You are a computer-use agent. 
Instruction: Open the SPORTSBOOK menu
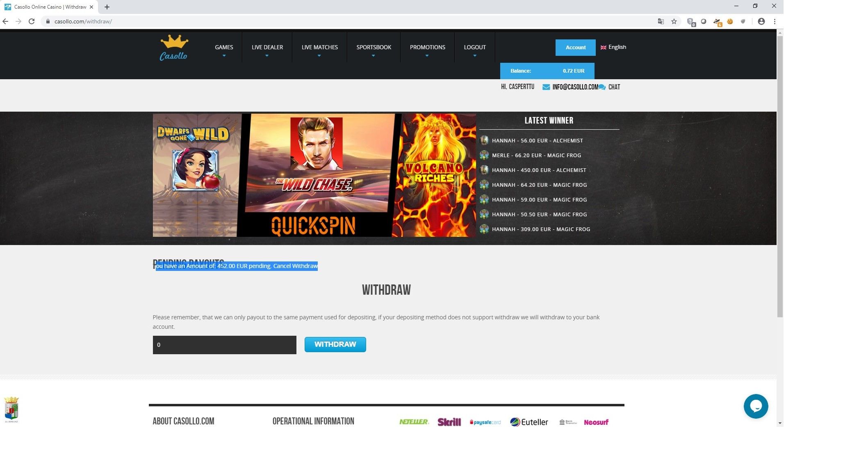(x=374, y=48)
